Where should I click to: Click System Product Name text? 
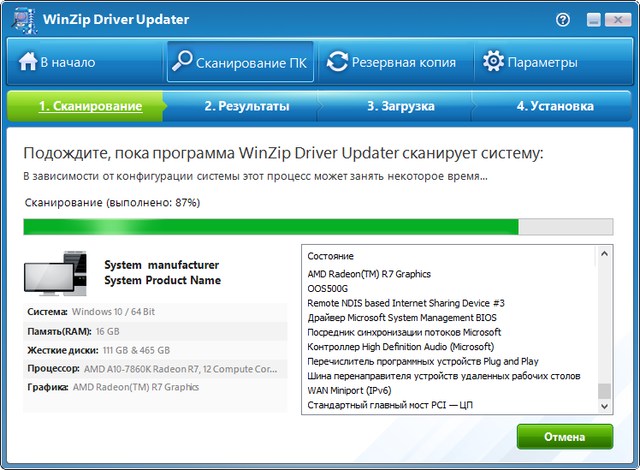(162, 280)
